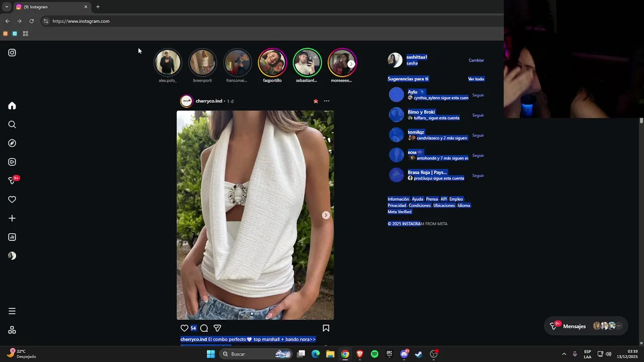This screenshot has width=644, height=362.
Task: Click the create new post plus icon
Action: pos(12,218)
